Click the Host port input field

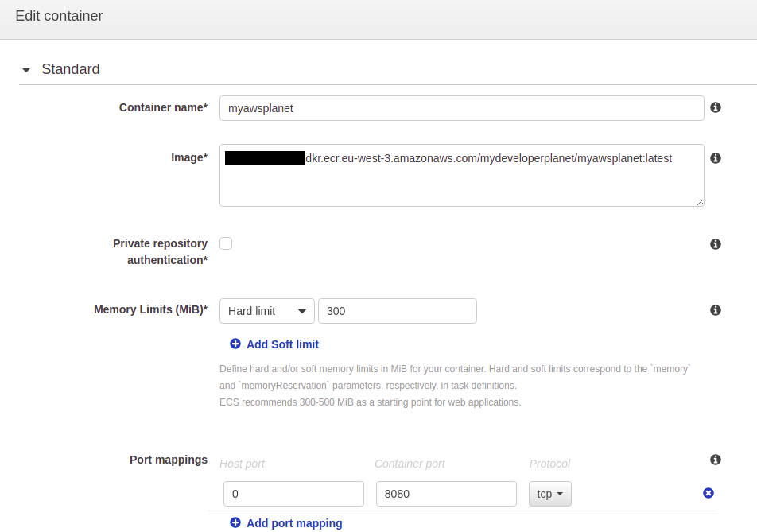tap(293, 494)
